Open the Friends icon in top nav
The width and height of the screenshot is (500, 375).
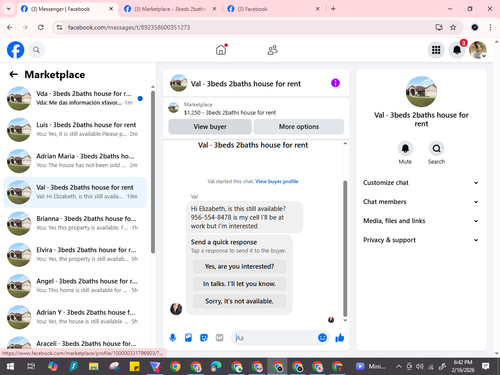[272, 50]
